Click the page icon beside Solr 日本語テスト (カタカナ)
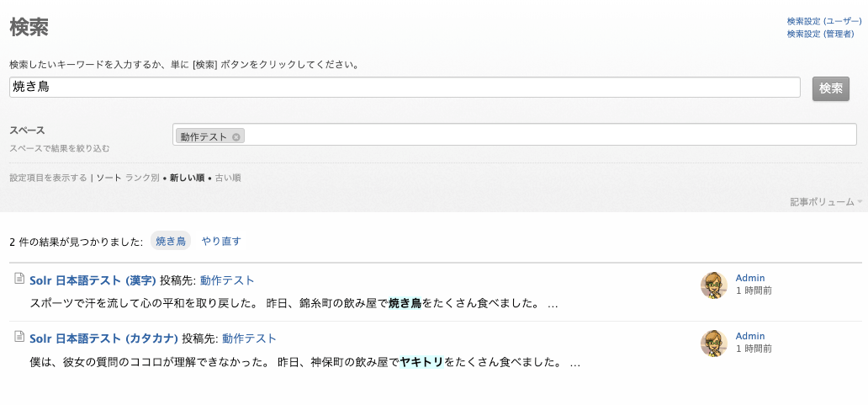Screen dimensions: 868x405 coord(19,337)
